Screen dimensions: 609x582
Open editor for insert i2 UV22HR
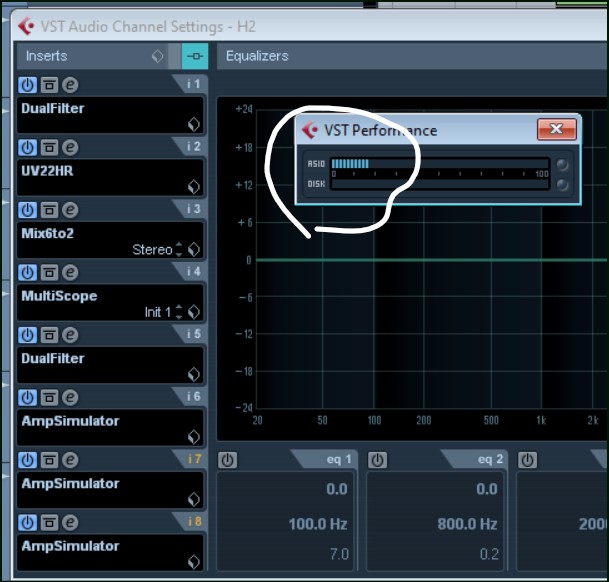coord(70,147)
